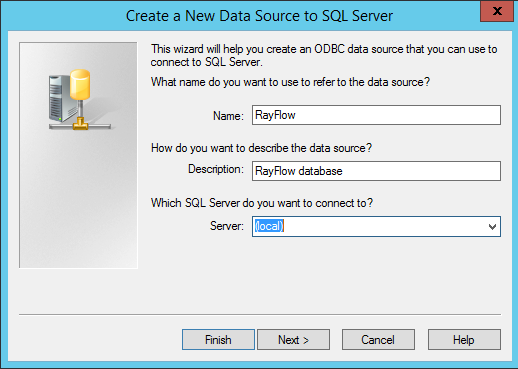Click the "Name:" label
The height and width of the screenshot is (369, 518).
coord(228,116)
